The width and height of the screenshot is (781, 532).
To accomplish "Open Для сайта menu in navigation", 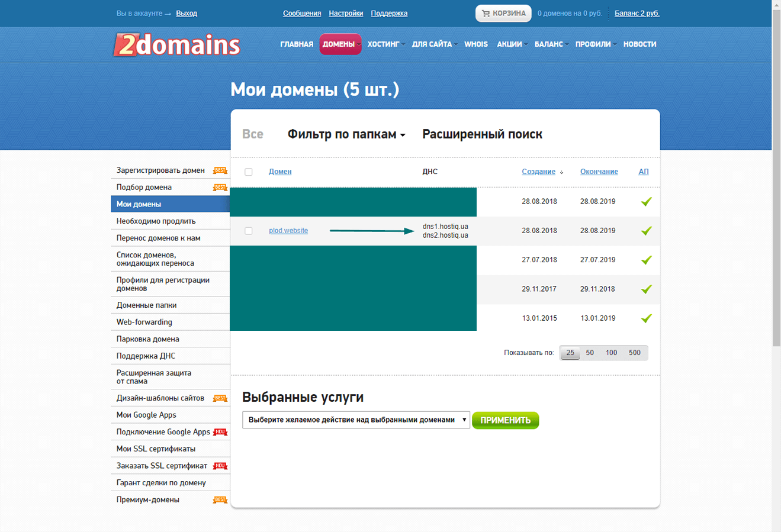I will click(434, 44).
